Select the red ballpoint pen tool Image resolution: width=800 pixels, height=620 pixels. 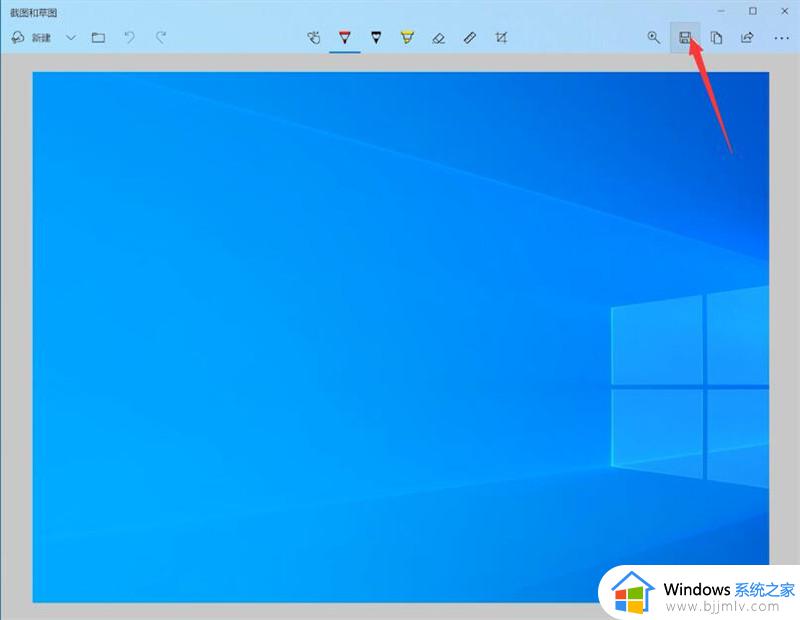[345, 38]
